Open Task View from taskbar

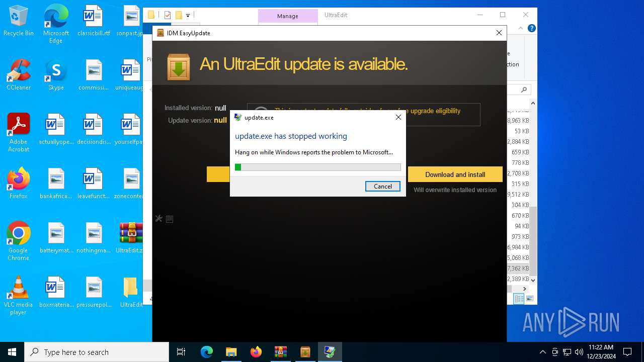coord(181,352)
